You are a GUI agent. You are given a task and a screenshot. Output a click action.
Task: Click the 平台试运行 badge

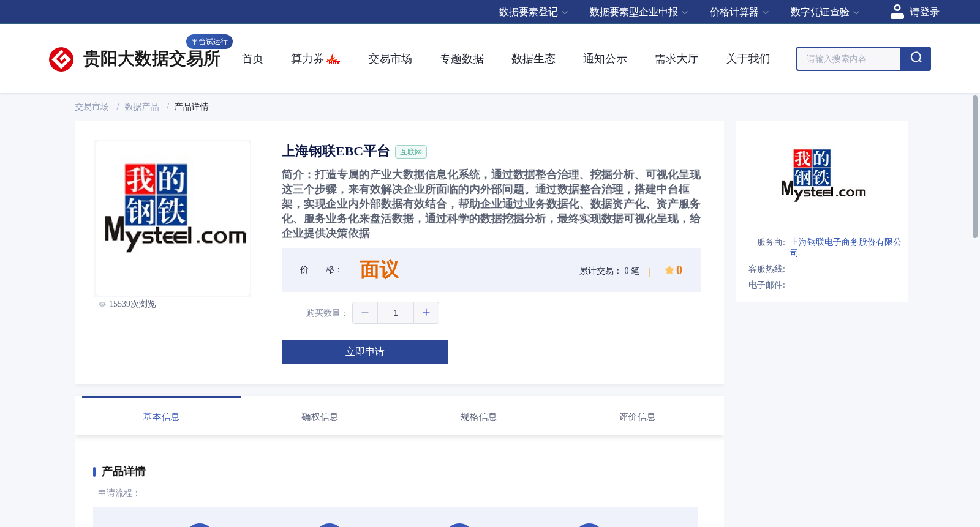(x=209, y=42)
